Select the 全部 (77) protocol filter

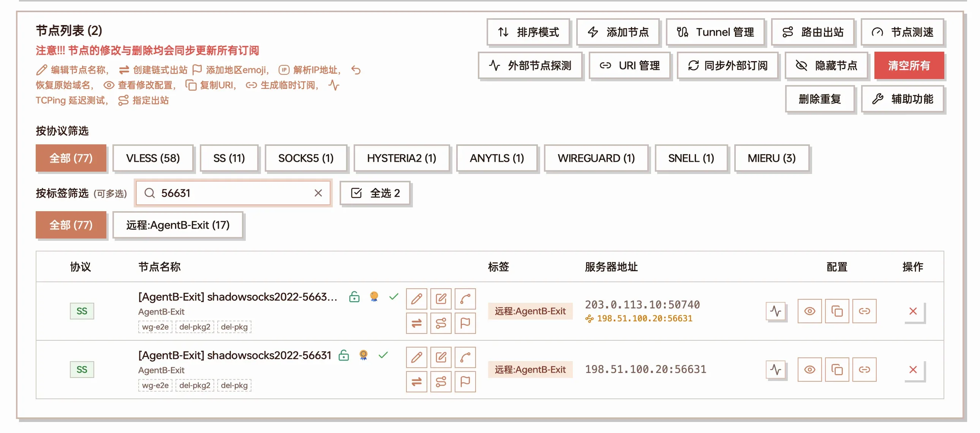pyautogui.click(x=71, y=158)
